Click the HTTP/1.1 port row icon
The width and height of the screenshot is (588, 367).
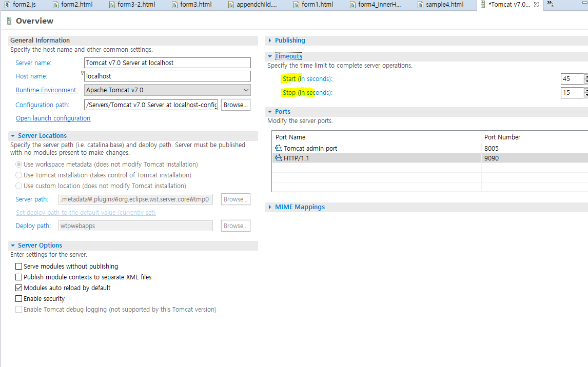(278, 158)
